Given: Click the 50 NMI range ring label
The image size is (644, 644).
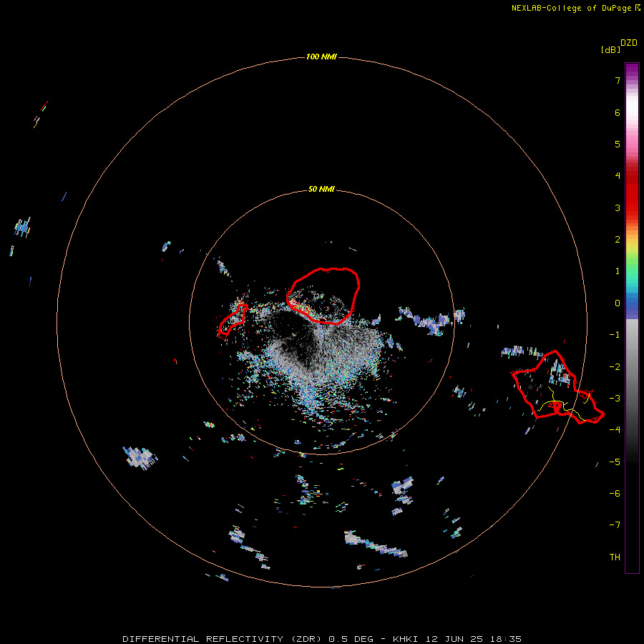Looking at the screenshot, I should click(x=321, y=189).
